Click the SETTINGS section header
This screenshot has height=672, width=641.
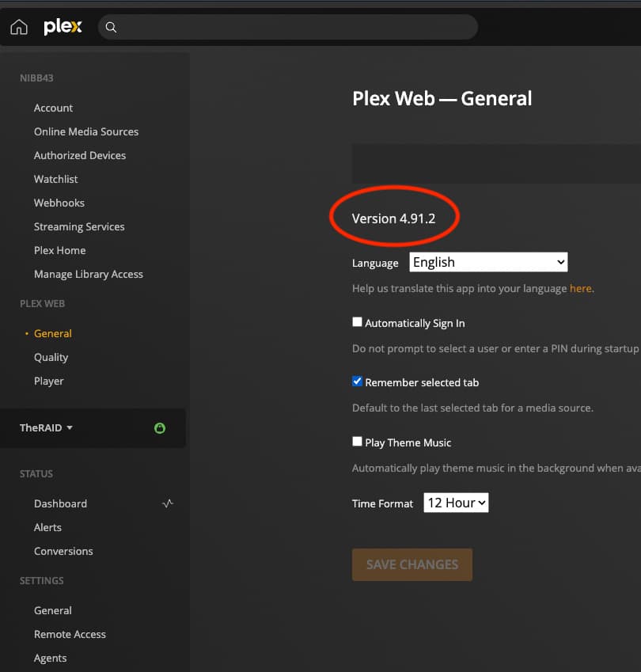42,581
